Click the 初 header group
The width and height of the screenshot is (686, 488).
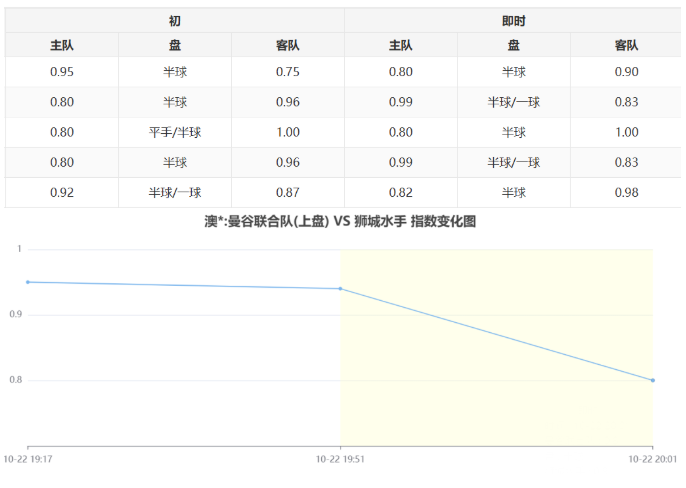pyautogui.click(x=175, y=20)
